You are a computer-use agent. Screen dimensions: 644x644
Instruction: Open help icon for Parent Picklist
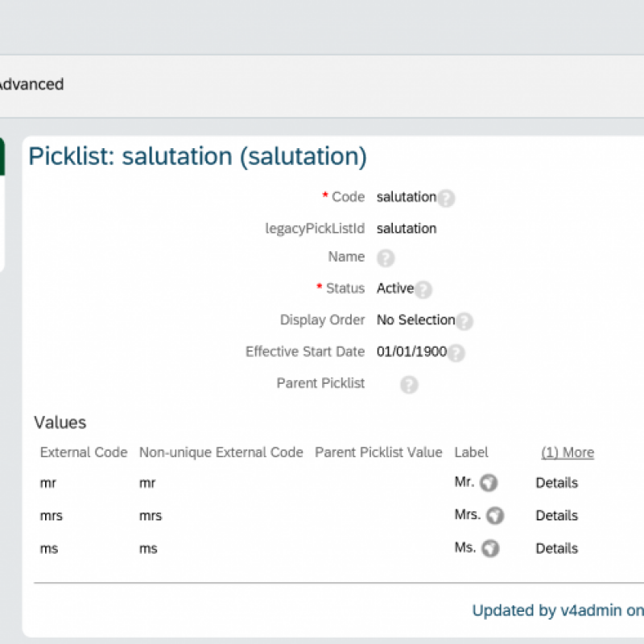tap(409, 385)
